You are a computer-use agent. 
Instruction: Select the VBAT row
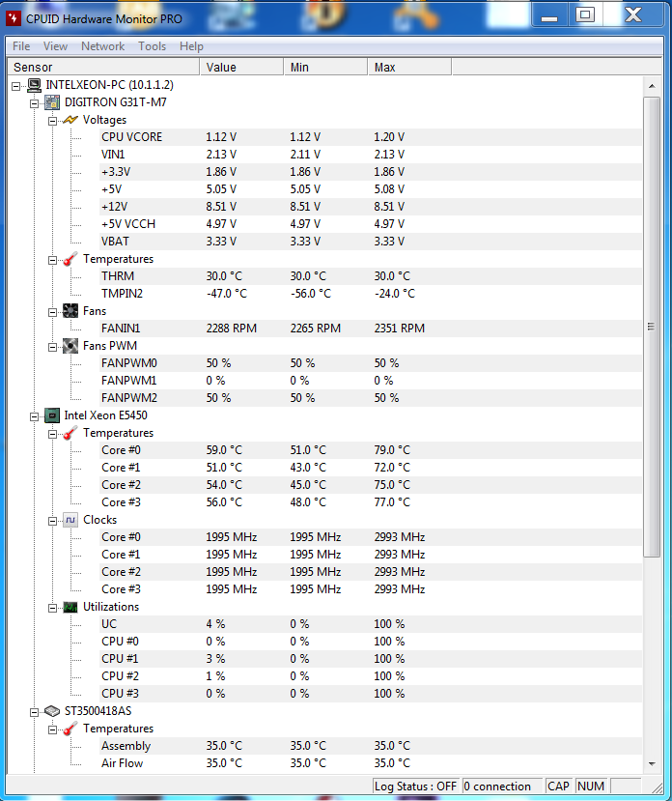370,242
